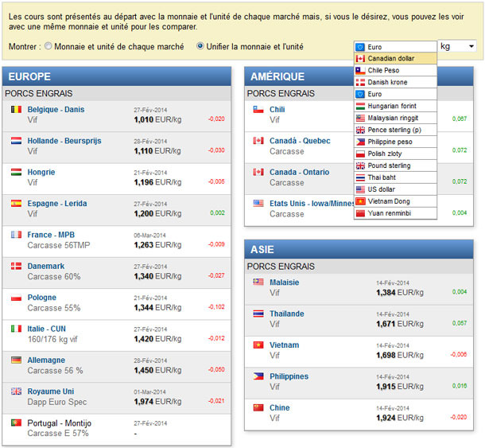Viewport: 485px width, 448px height.
Task: Pick Pound sterling from the currency dropdown
Action: pyautogui.click(x=395, y=166)
